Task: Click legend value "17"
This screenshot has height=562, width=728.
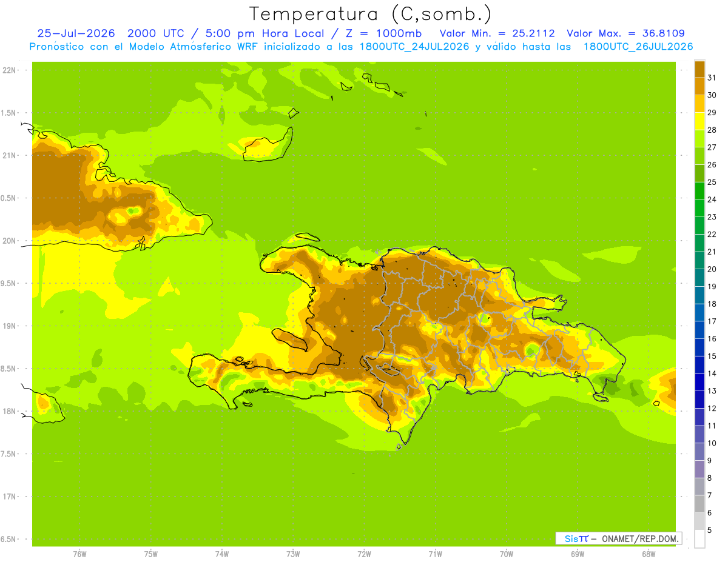Action: coord(712,321)
